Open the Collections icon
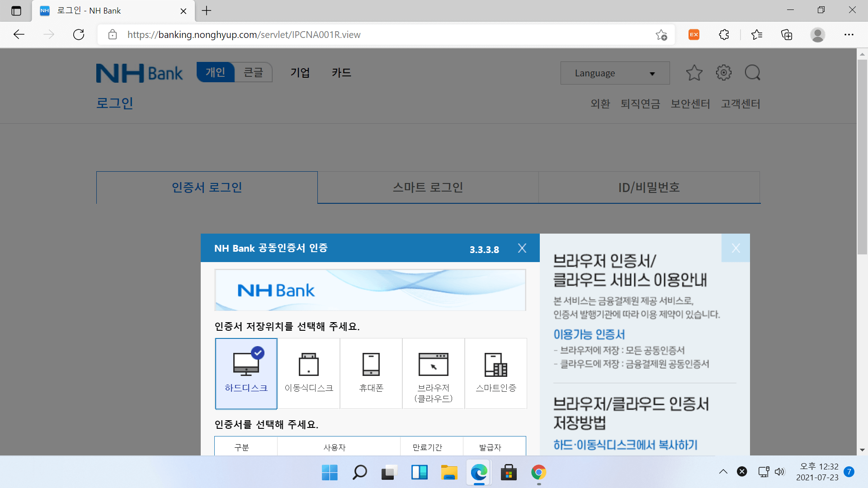868x488 pixels. point(787,35)
